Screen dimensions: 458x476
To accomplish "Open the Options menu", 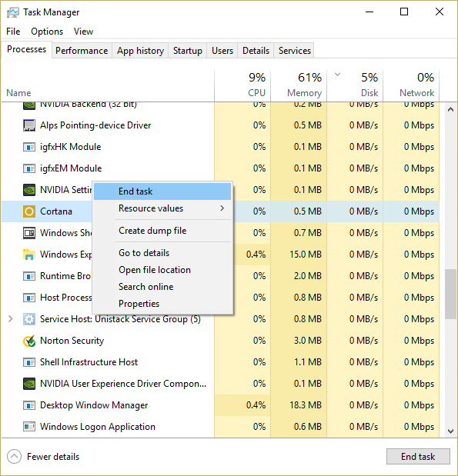I will click(47, 32).
